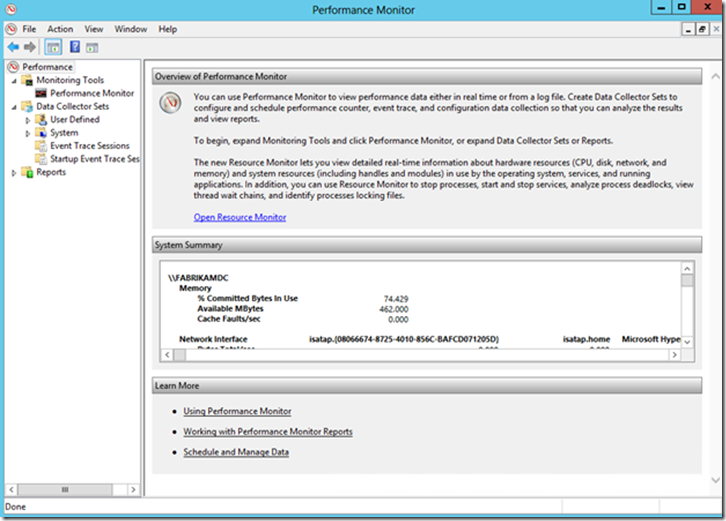Click main pane scroll up arrow

715,76
